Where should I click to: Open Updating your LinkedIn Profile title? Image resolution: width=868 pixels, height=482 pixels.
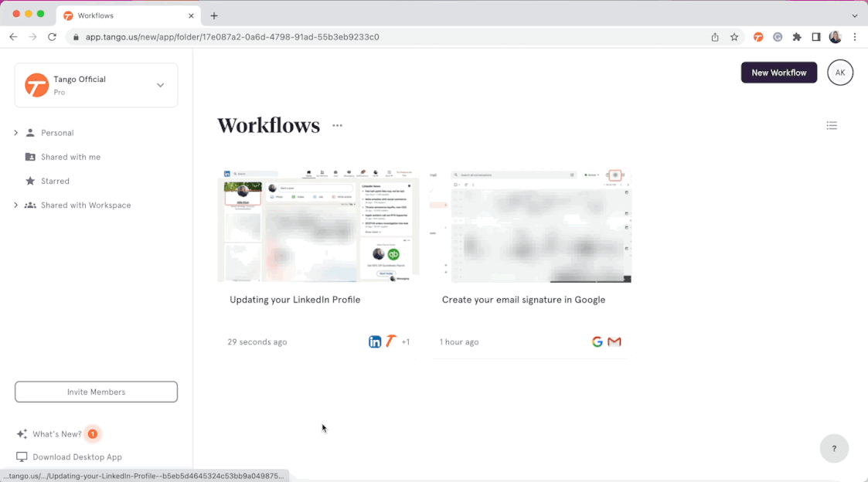click(295, 300)
